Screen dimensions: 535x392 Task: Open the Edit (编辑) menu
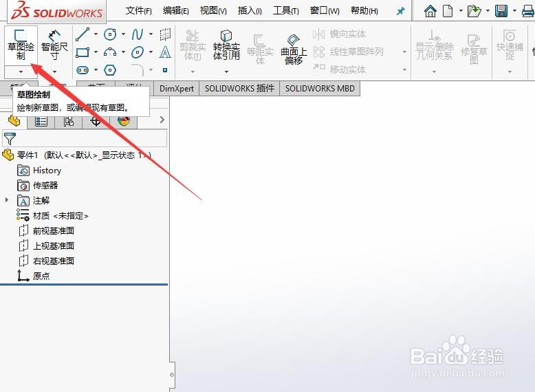pos(176,11)
